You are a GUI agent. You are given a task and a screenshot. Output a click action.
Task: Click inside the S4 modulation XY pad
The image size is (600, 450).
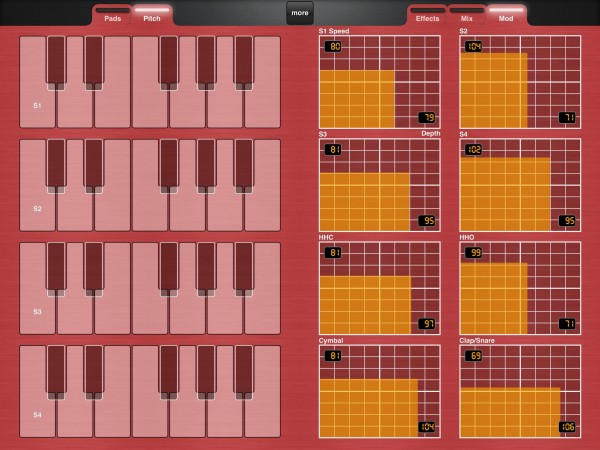pos(520,185)
